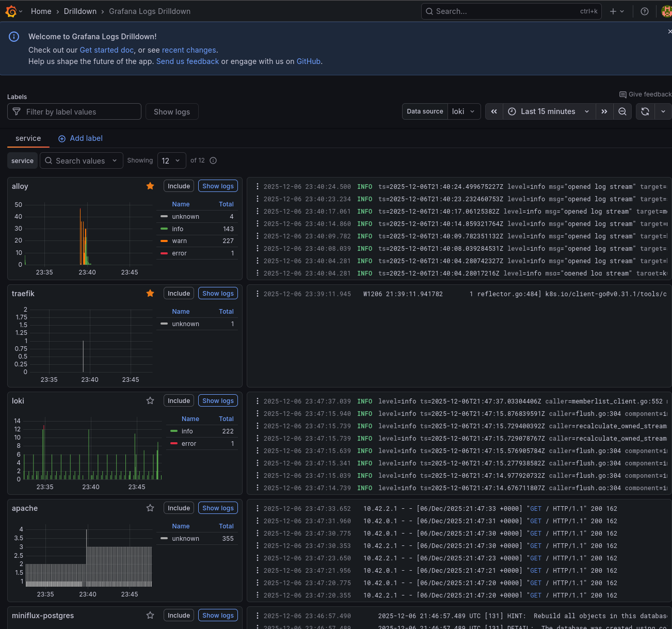
Task: Open your profile avatar in the top bar
Action: (666, 11)
